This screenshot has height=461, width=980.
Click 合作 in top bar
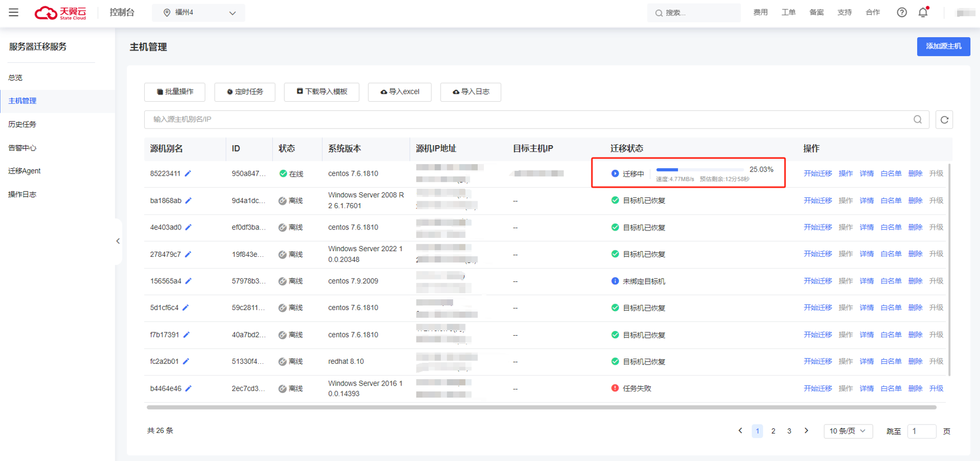point(872,12)
